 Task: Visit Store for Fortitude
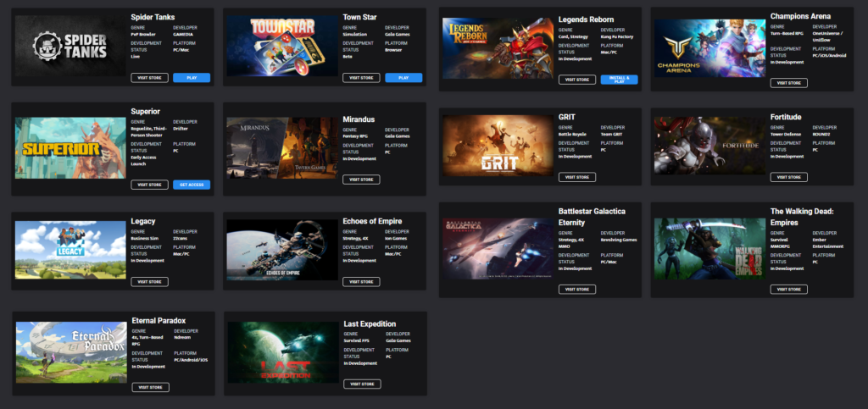[789, 178]
